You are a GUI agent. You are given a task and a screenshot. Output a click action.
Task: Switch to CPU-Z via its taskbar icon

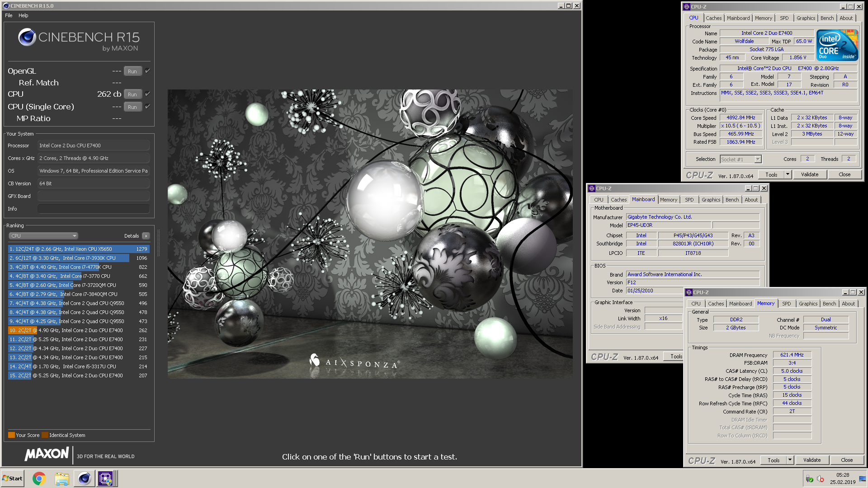105,479
